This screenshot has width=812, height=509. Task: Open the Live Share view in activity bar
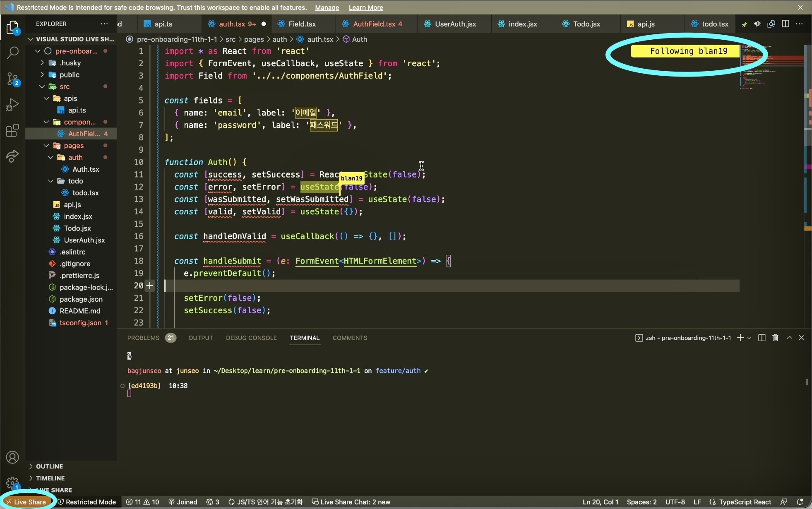pyautogui.click(x=12, y=156)
